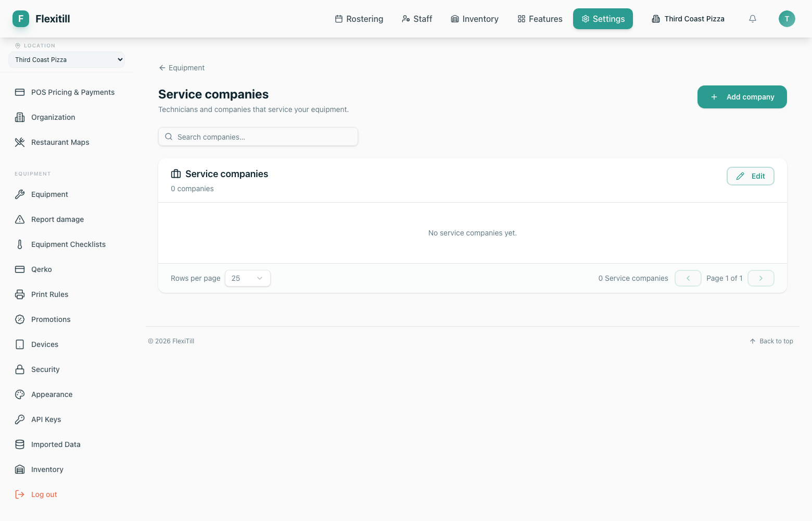Select Log out
The image size is (812, 521).
(x=67, y=494)
